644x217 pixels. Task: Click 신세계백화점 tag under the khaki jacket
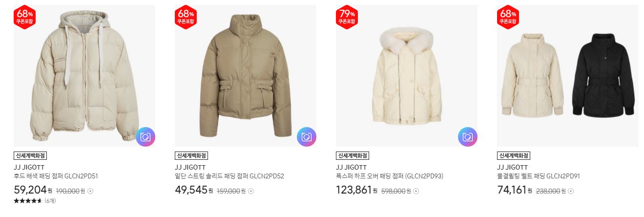coord(191,156)
